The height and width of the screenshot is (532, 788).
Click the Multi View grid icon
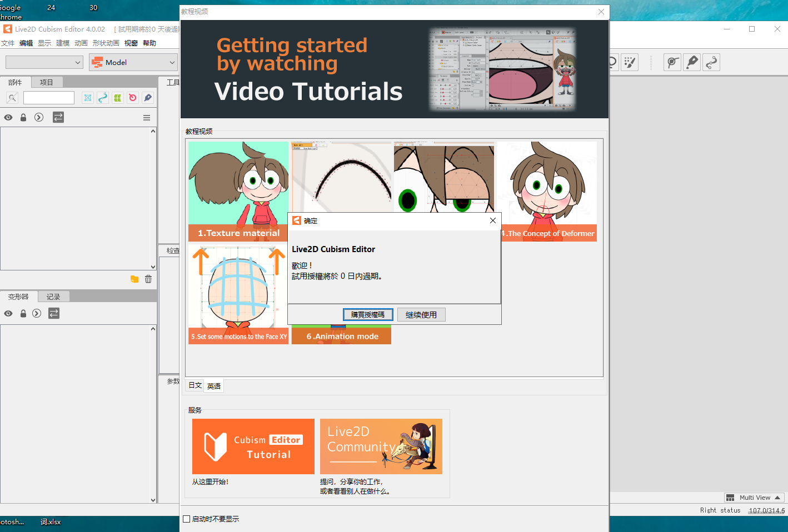pos(730,498)
